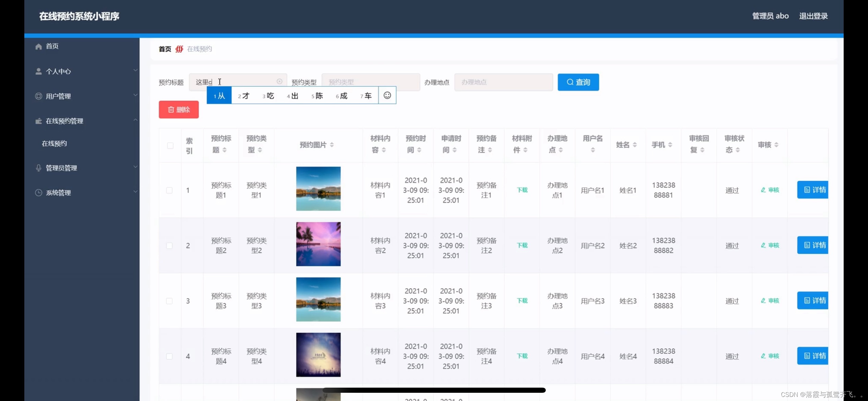Click the phone number 13823888883
This screenshot has width=868, height=401.
click(x=663, y=301)
